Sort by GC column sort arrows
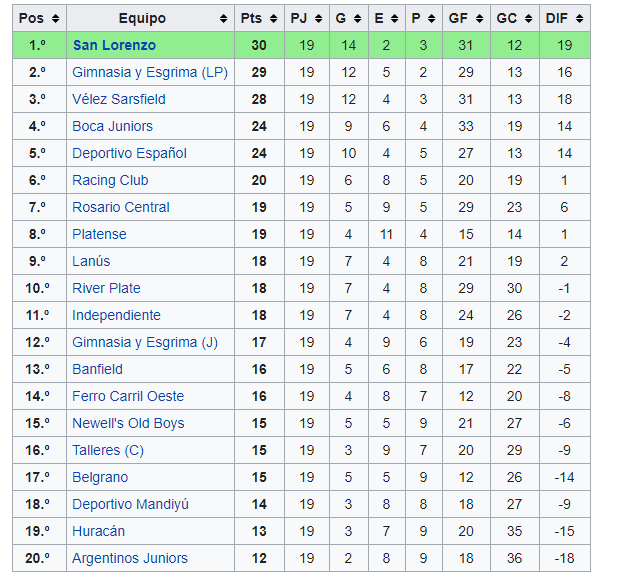 pyautogui.click(x=528, y=18)
